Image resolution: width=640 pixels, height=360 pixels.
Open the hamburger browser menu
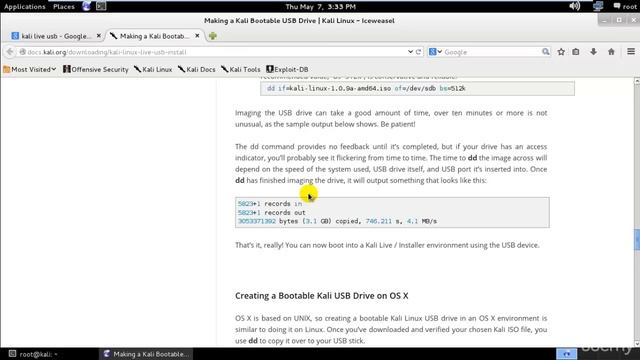tap(631, 52)
